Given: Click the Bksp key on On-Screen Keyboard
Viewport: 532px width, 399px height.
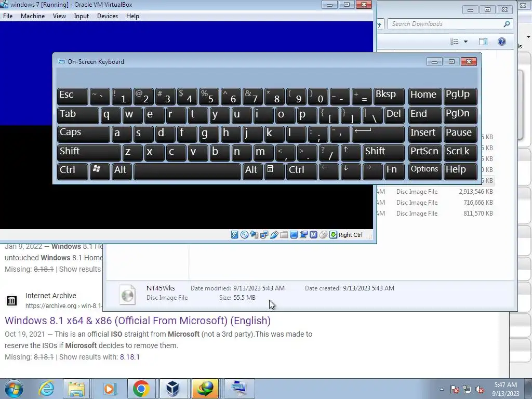Looking at the screenshot, I should click(x=389, y=96).
